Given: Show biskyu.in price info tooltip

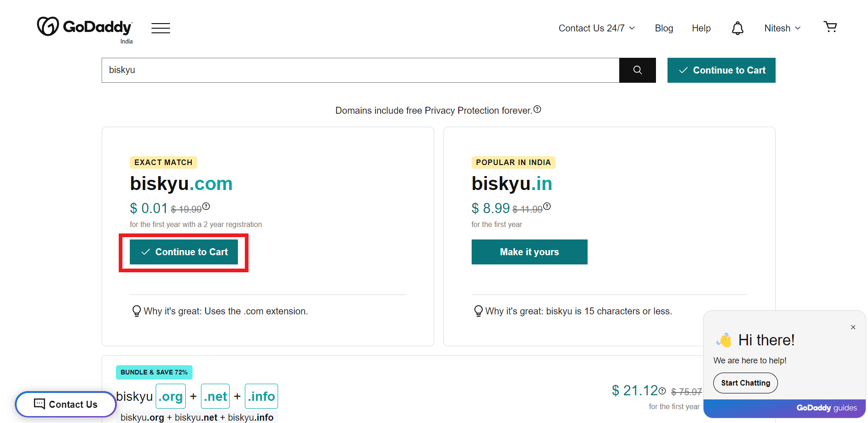Looking at the screenshot, I should [x=547, y=206].
